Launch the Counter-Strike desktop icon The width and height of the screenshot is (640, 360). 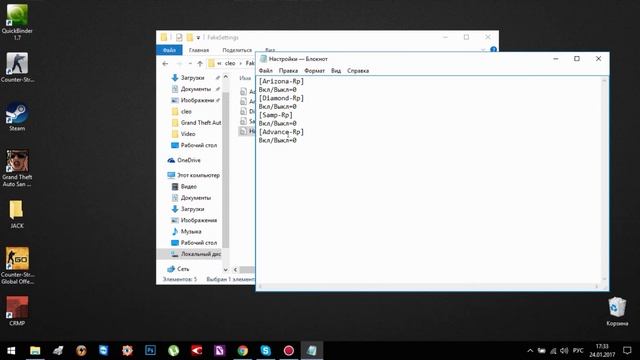(17, 67)
